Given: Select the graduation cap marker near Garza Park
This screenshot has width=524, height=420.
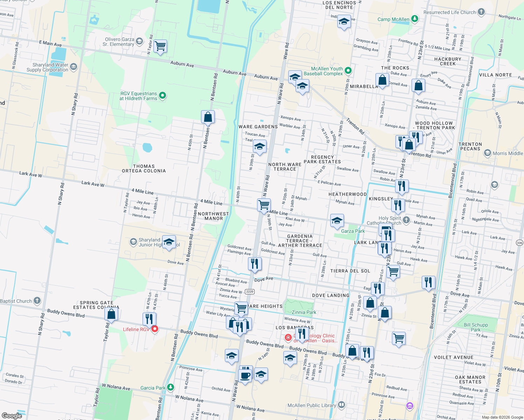Looking at the screenshot, I should pyautogui.click(x=337, y=222).
